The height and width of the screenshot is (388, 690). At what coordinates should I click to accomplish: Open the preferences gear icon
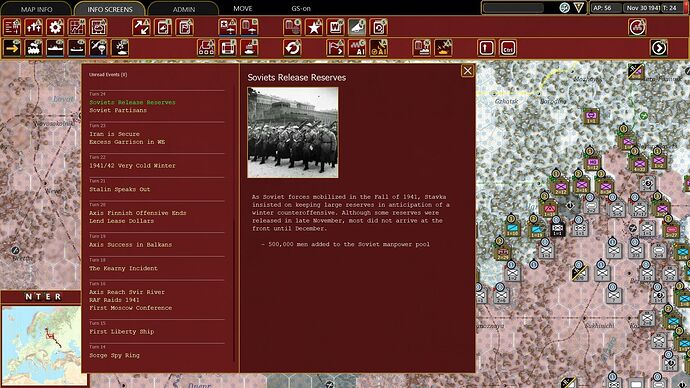[55, 27]
